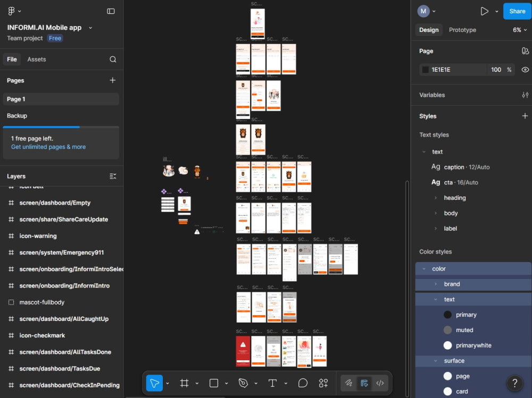Expand the body text styles

pos(436,213)
